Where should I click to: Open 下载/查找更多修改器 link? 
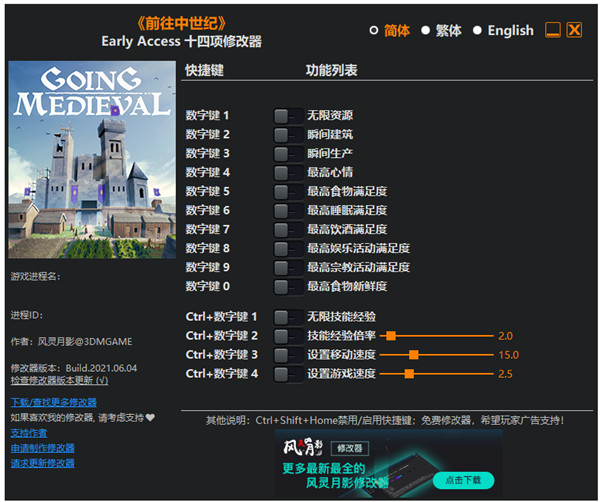[51, 401]
